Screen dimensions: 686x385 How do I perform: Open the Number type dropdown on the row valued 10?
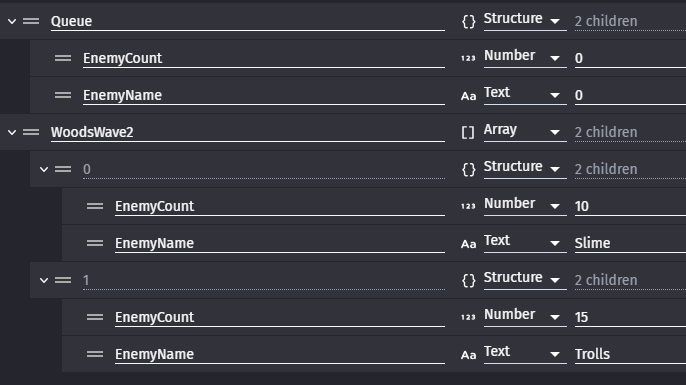(525, 205)
